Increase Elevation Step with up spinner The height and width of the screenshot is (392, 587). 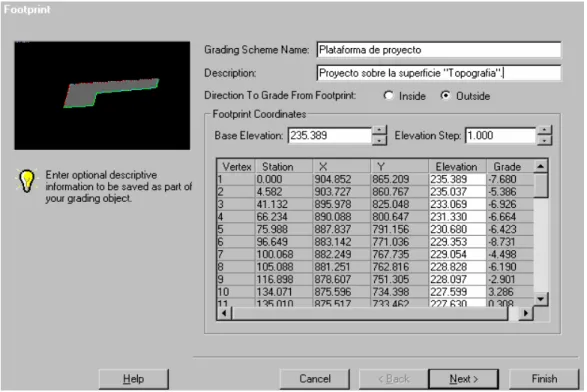click(x=544, y=130)
